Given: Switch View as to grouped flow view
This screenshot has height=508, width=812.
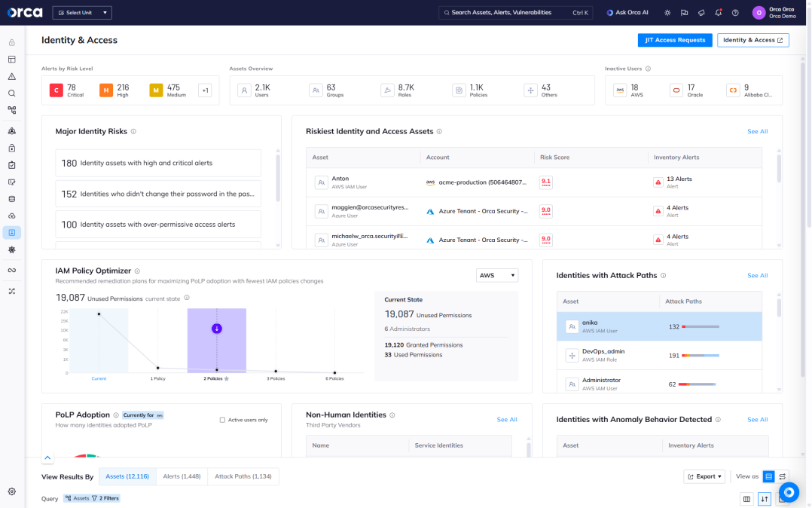Looking at the screenshot, I should pyautogui.click(x=783, y=476).
